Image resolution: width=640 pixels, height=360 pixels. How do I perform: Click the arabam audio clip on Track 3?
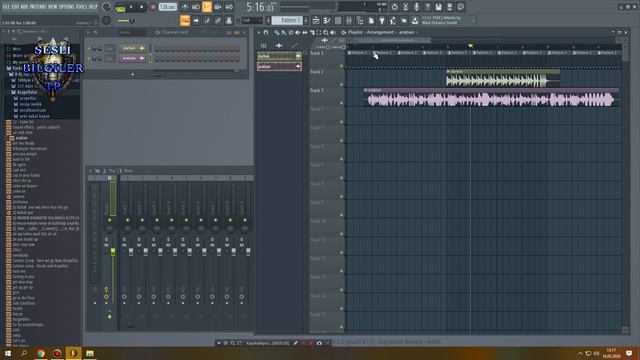(491, 97)
